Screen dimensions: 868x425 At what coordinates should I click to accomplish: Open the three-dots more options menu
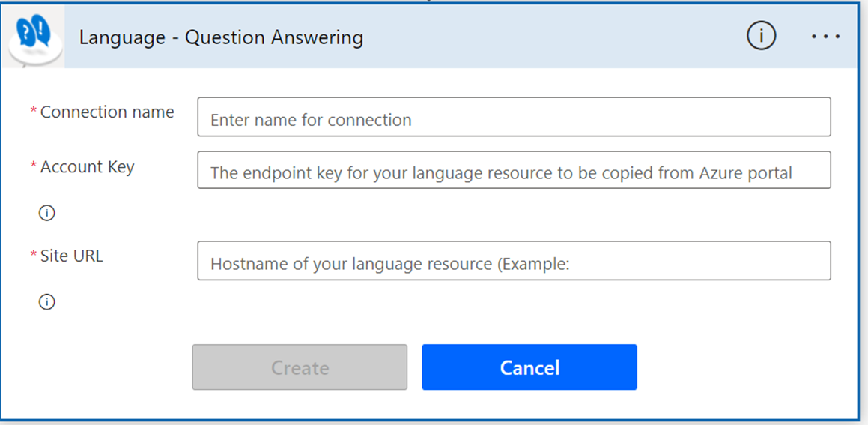click(825, 37)
